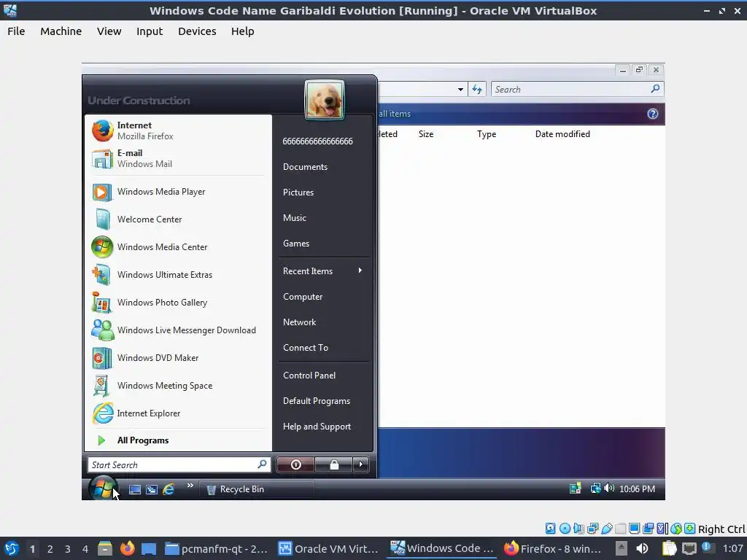Screen dimensions: 747x560
Task: Launch Windows DVD Maker
Action: (177, 357)
